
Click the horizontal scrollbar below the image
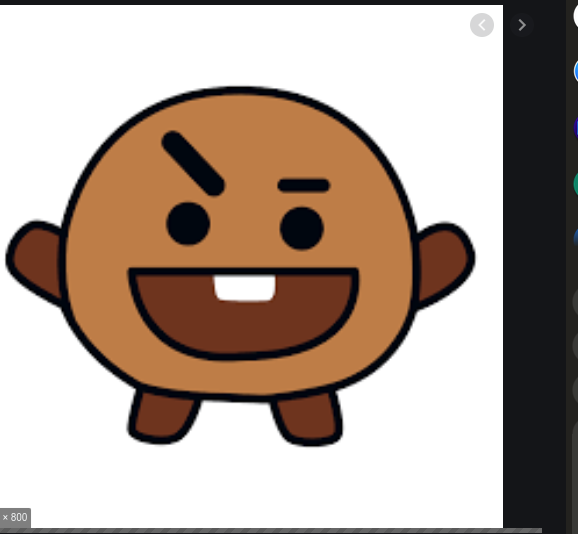click(x=271, y=531)
